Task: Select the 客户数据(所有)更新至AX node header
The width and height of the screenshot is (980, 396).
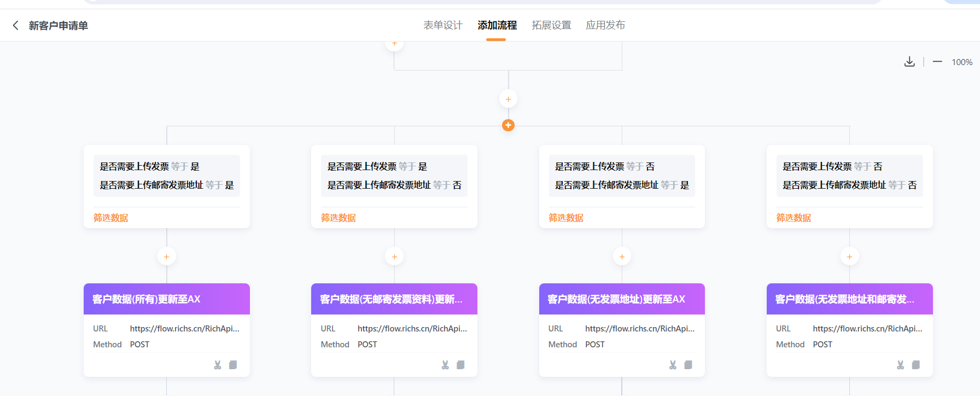Action: pos(167,299)
